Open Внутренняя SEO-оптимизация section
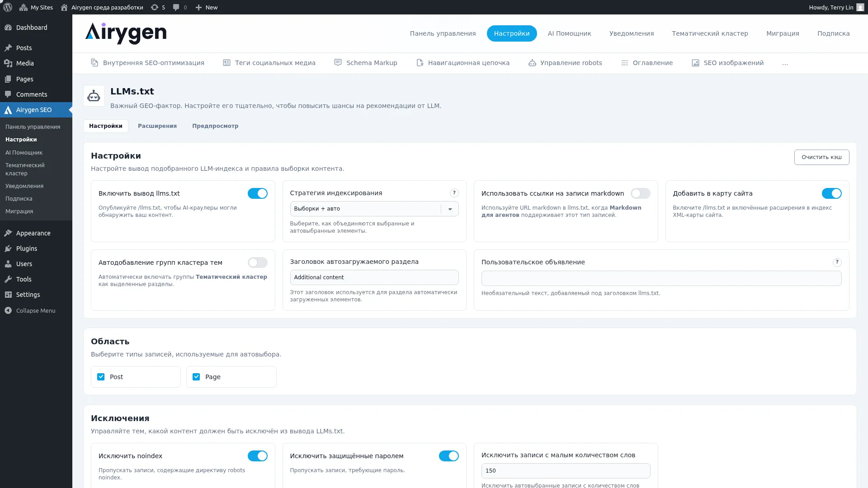The height and width of the screenshot is (488, 868). point(147,63)
